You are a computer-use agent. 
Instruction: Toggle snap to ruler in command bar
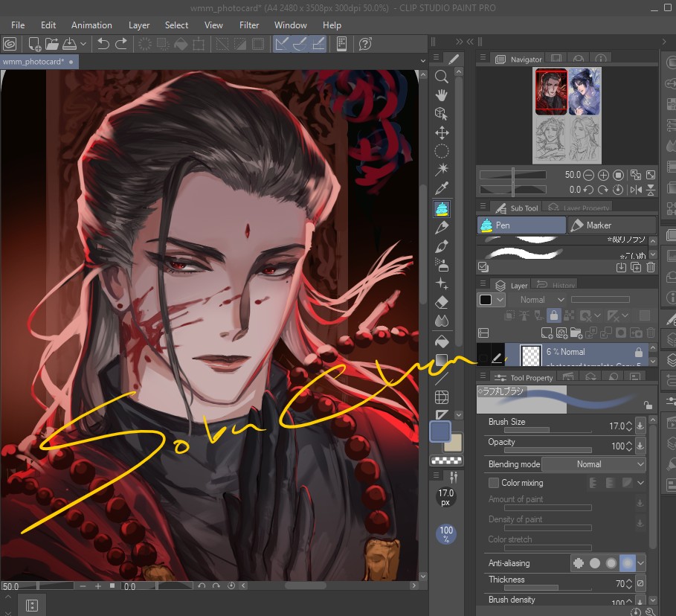click(282, 44)
